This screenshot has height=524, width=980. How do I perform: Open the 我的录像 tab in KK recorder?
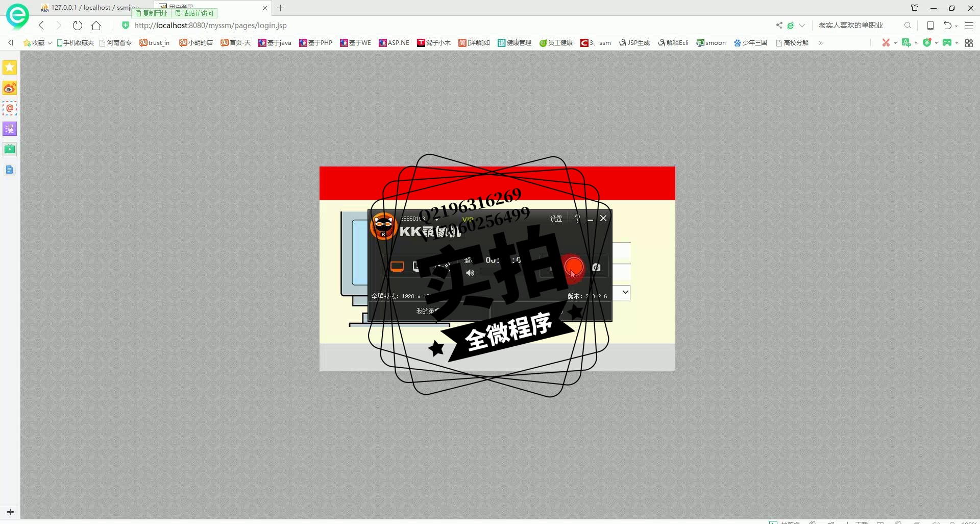click(x=428, y=311)
